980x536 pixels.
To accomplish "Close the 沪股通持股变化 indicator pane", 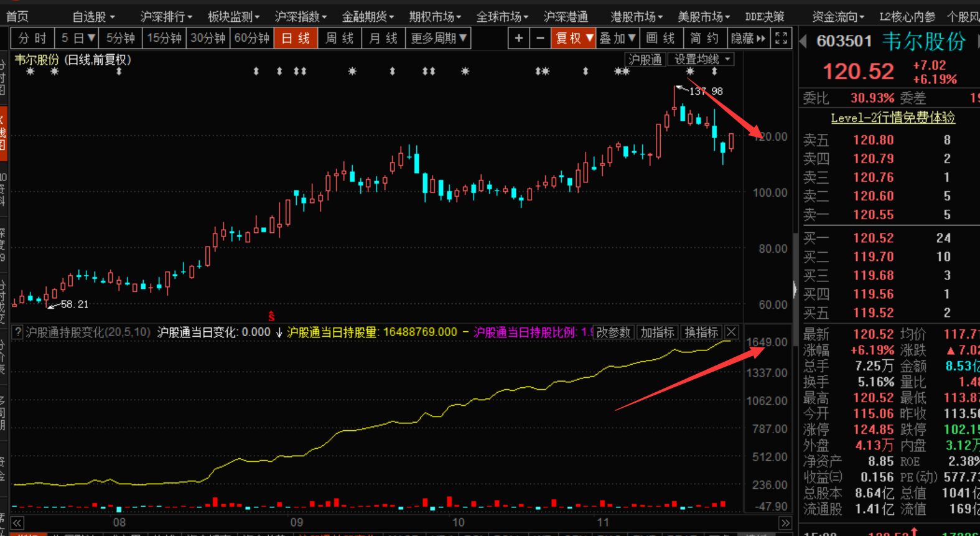I will coord(731,332).
